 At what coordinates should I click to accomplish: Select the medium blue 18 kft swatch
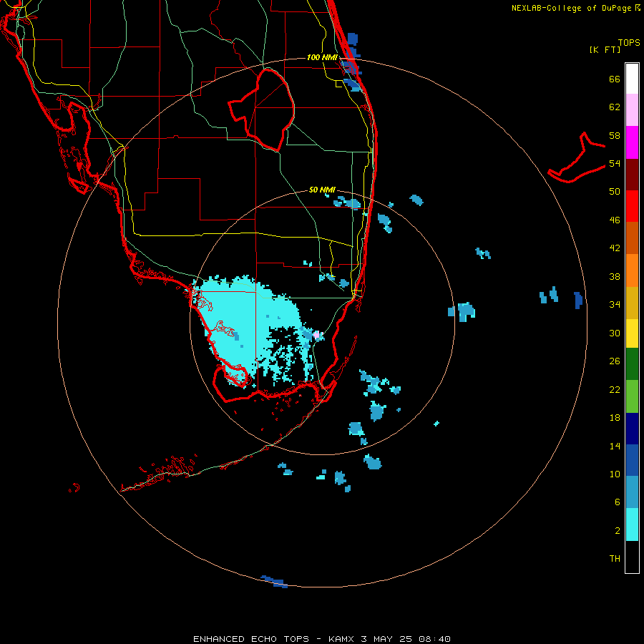[632, 460]
